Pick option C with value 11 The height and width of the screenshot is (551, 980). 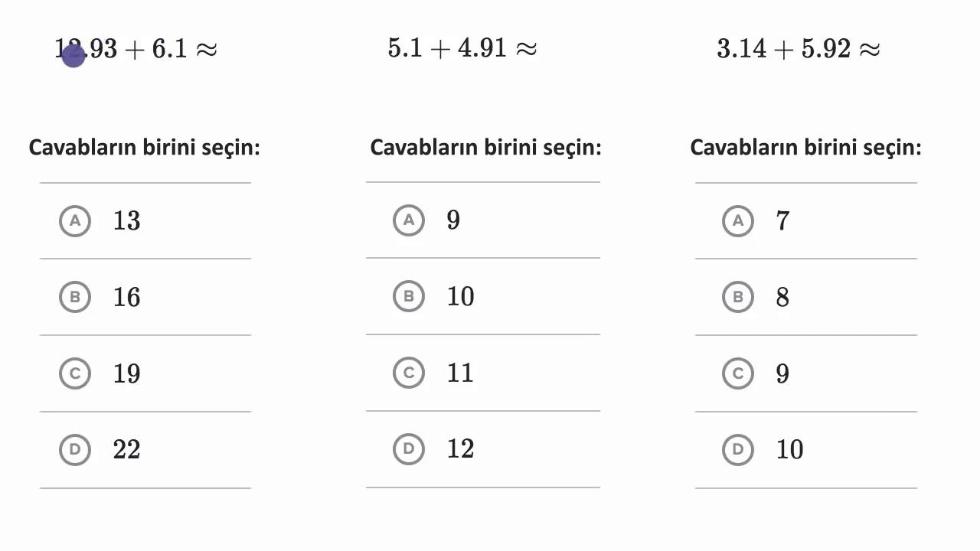pyautogui.click(x=409, y=373)
